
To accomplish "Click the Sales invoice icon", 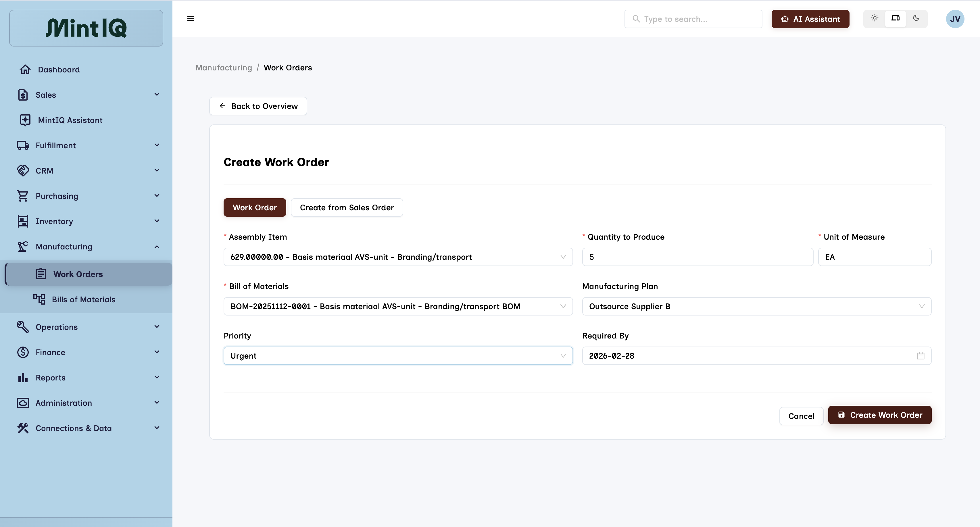I will [x=23, y=95].
